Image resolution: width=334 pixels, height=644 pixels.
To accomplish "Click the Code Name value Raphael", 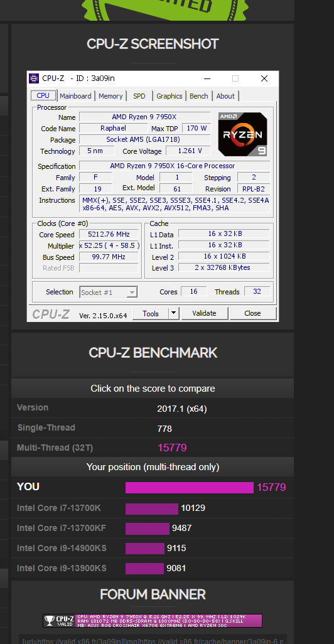I will click(x=113, y=128).
